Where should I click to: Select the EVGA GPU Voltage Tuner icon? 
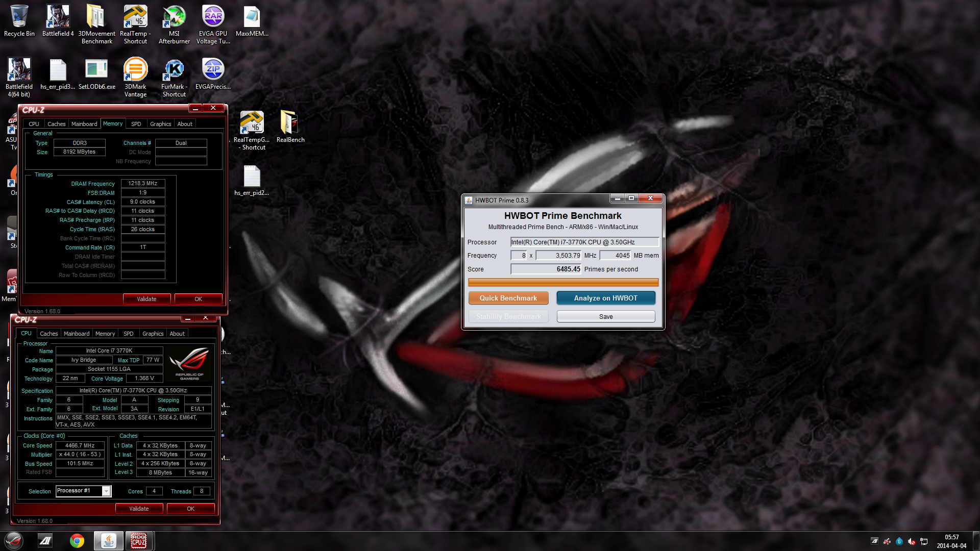pos(213,24)
